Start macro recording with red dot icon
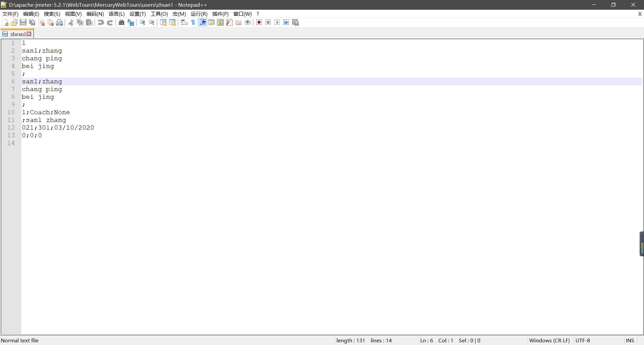Viewport: 644px width, 345px height. click(259, 22)
